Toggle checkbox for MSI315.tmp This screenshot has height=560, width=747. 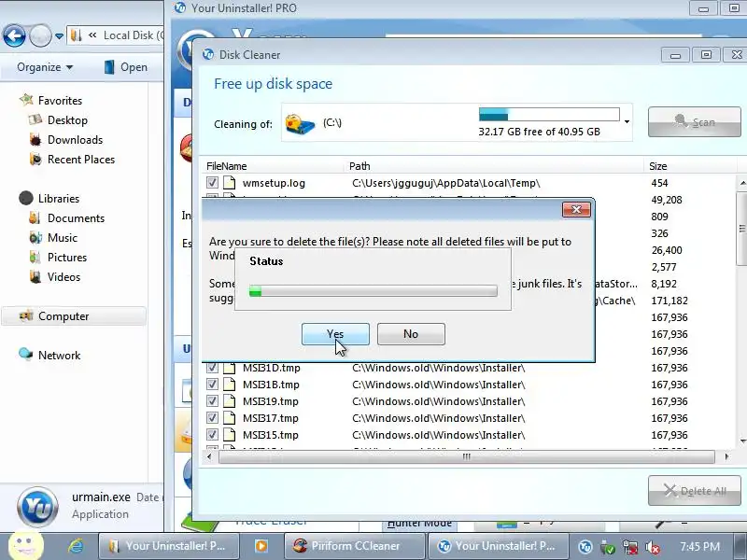click(212, 435)
